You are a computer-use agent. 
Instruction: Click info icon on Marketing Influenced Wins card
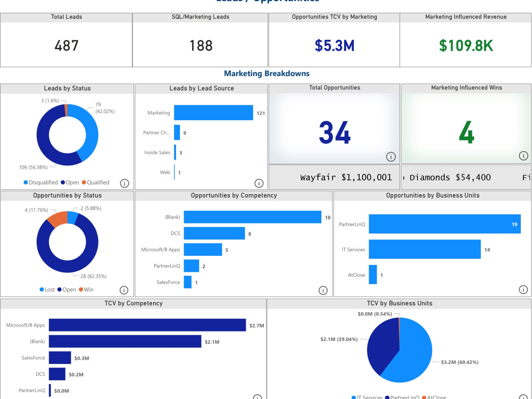[523, 156]
